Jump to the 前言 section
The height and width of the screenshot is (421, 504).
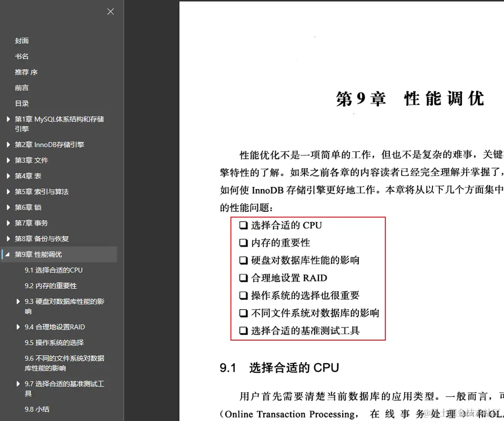click(x=22, y=88)
